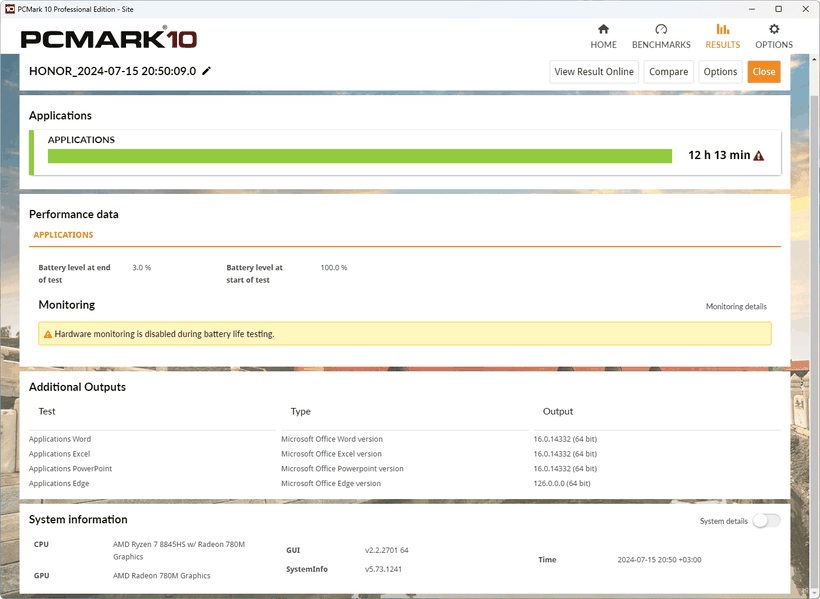Click the Test column header
This screenshot has width=820, height=599.
[47, 412]
